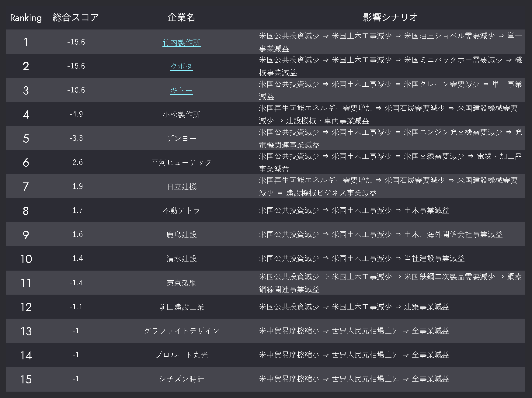The height and width of the screenshot is (398, 532).
Task: Click score -15.6 in 竹内製作所 row
Action: [x=76, y=42]
